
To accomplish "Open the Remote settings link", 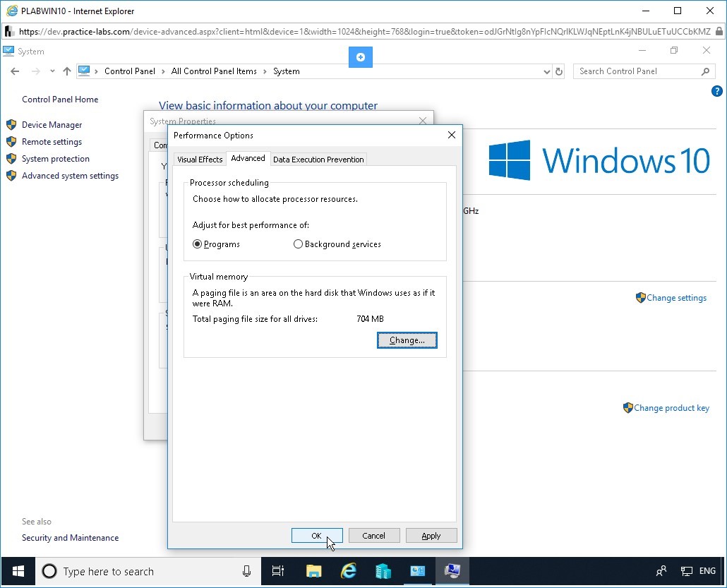I will 52,141.
